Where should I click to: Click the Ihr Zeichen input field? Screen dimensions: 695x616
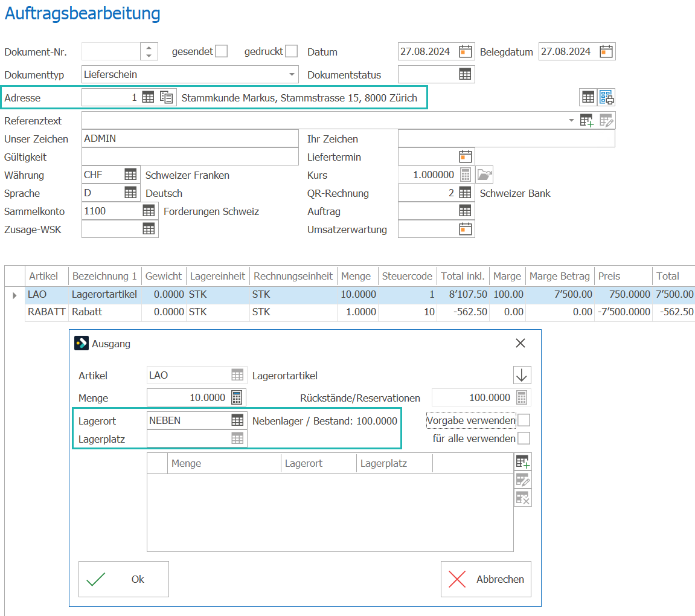506,139
